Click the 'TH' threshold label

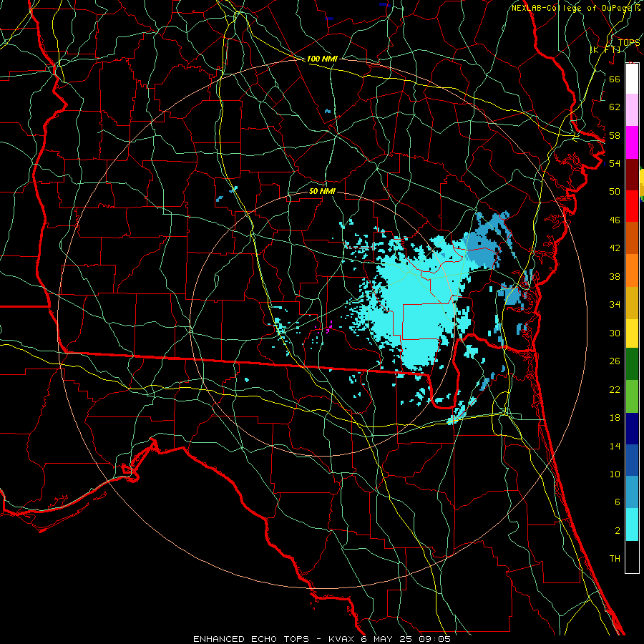(615, 559)
